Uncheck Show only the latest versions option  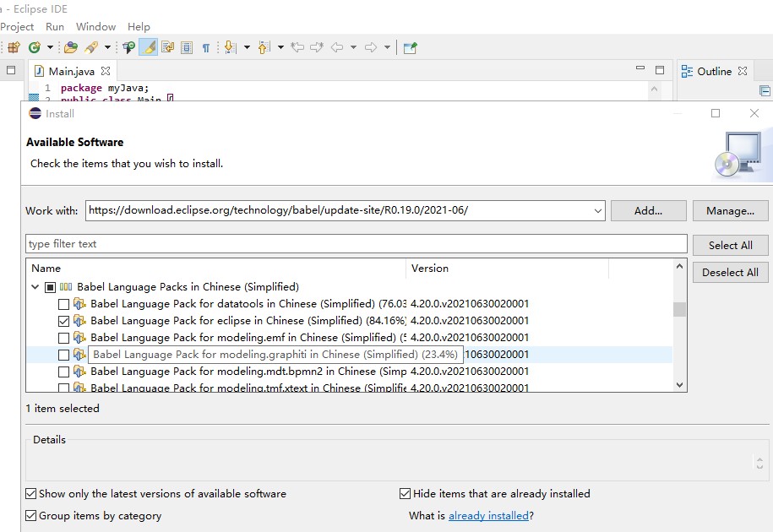(30, 493)
